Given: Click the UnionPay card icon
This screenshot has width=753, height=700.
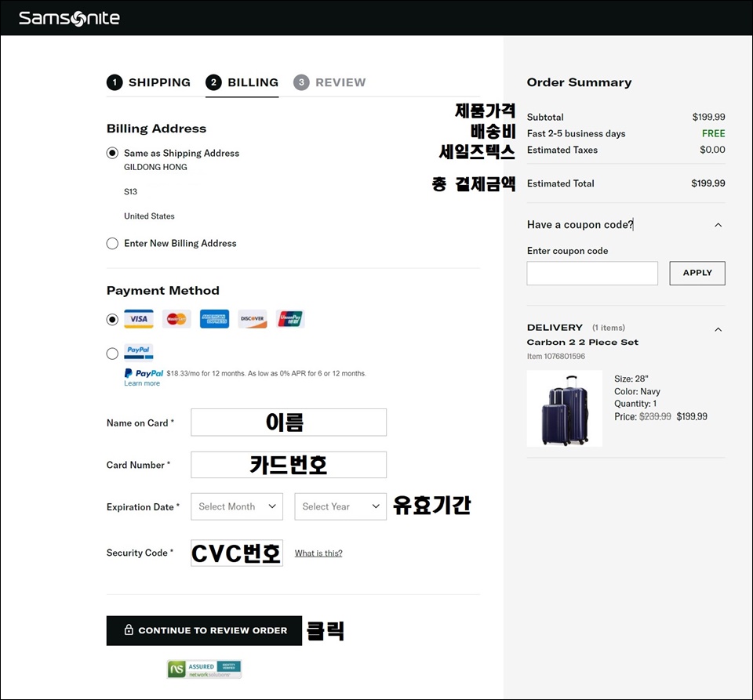Looking at the screenshot, I should (x=290, y=319).
